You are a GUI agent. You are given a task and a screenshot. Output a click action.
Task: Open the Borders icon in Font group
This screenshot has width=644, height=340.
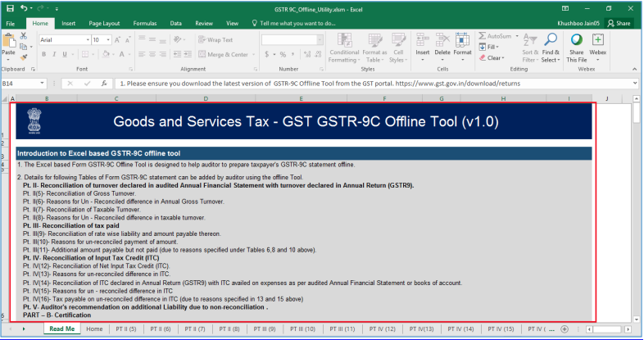pyautogui.click(x=85, y=54)
